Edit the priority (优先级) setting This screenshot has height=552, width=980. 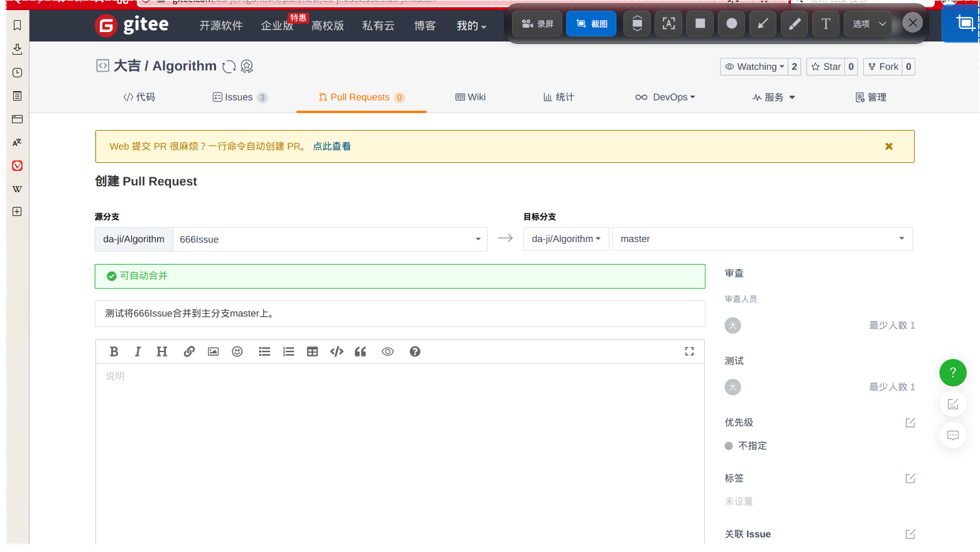click(x=910, y=422)
